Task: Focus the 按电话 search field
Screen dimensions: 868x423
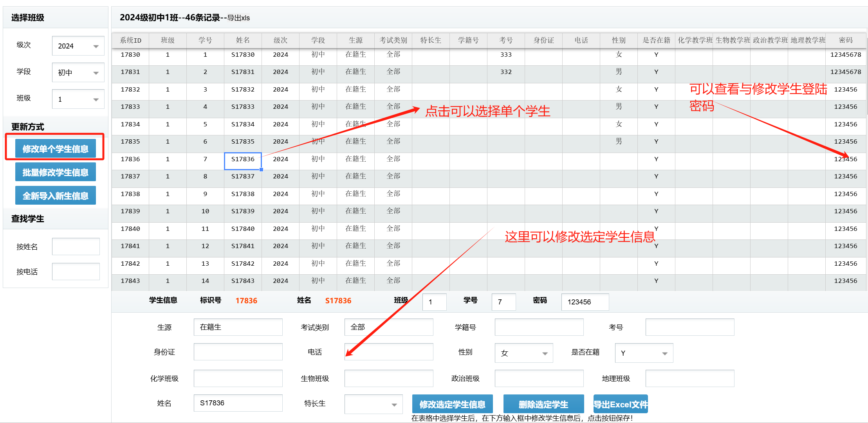Action: tap(76, 272)
